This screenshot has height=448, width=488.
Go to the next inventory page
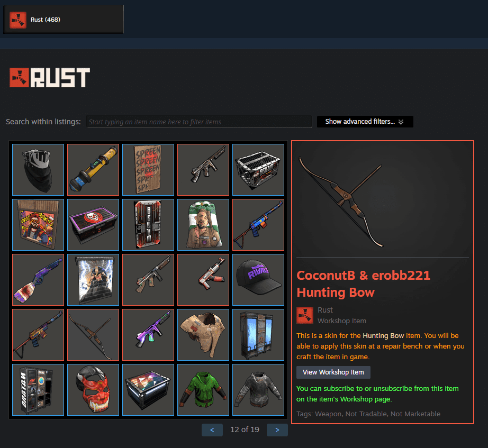pos(277,430)
